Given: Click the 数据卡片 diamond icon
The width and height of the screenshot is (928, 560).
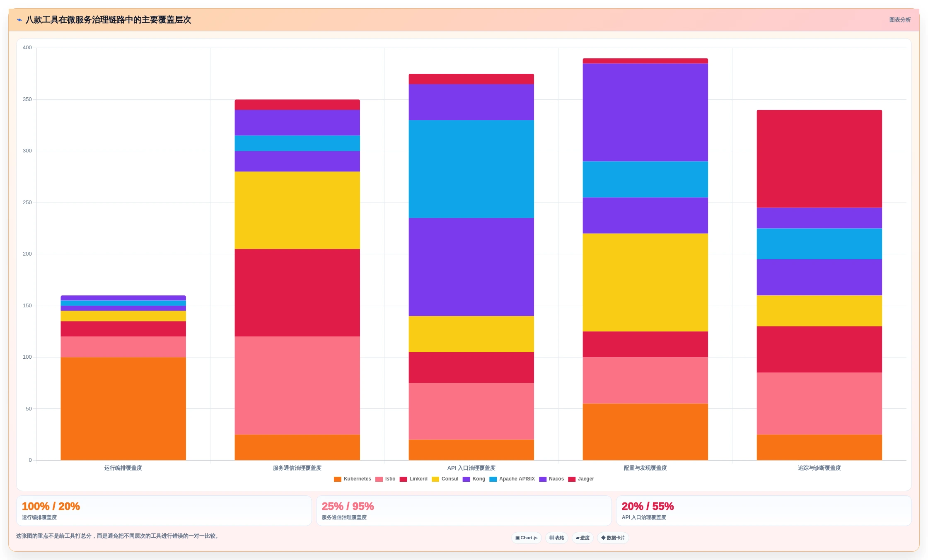Looking at the screenshot, I should coord(603,538).
